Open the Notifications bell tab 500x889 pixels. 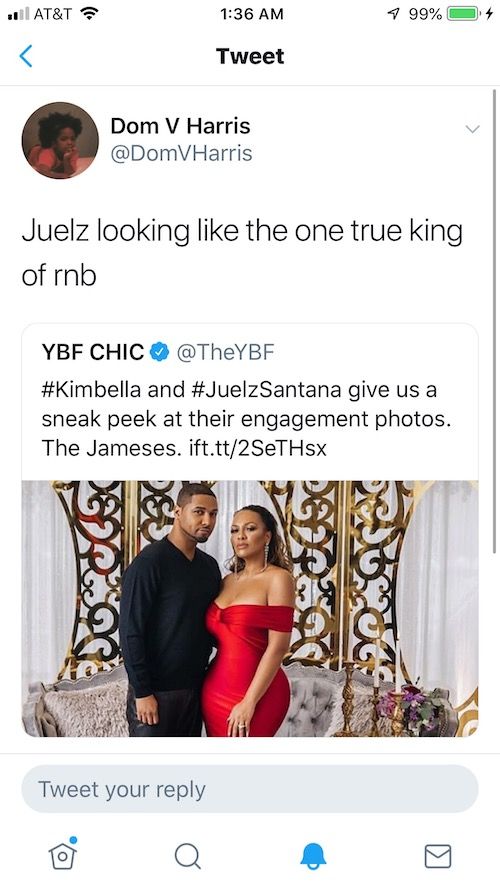(313, 856)
